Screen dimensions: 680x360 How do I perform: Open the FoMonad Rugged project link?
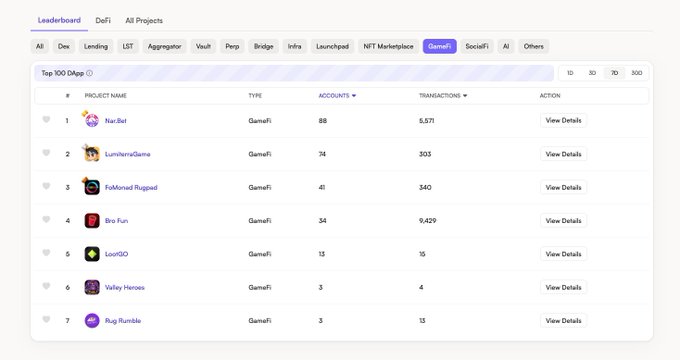coord(131,187)
